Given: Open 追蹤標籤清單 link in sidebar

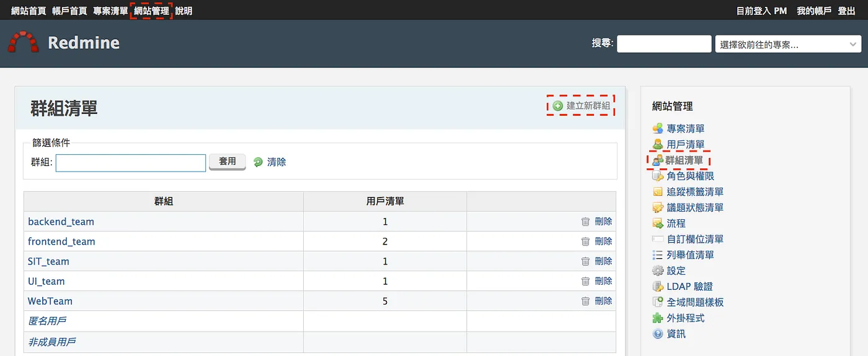Looking at the screenshot, I should coord(695,192).
